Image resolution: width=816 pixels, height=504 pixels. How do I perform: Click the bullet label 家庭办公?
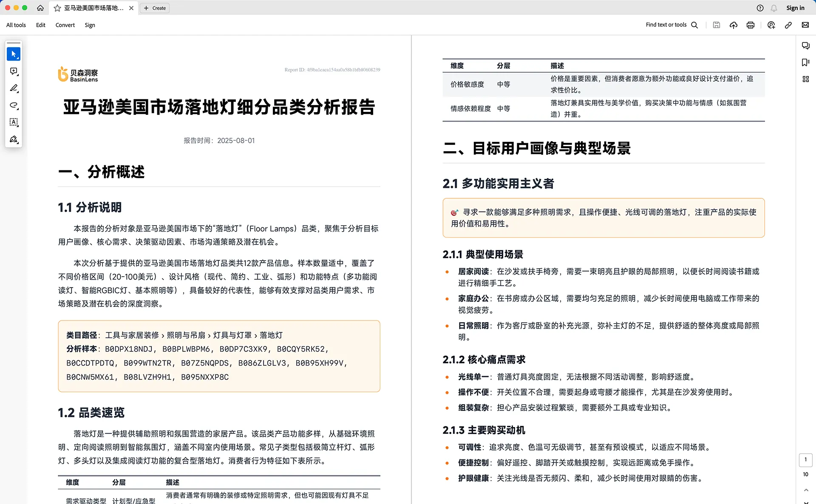pyautogui.click(x=473, y=299)
